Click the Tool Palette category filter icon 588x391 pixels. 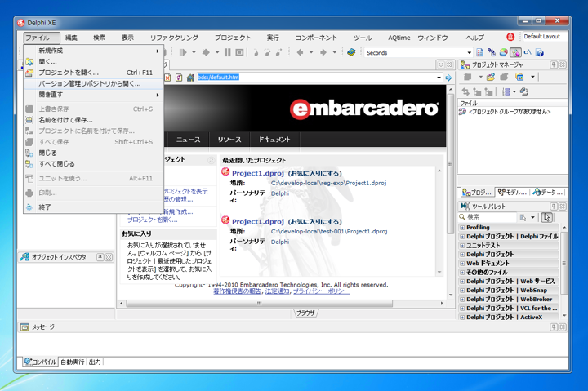click(523, 217)
